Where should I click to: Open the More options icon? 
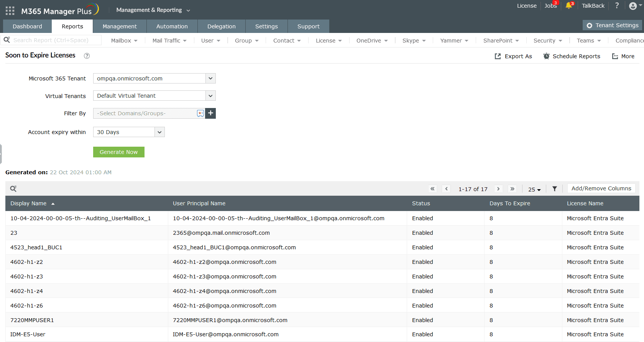coord(615,56)
